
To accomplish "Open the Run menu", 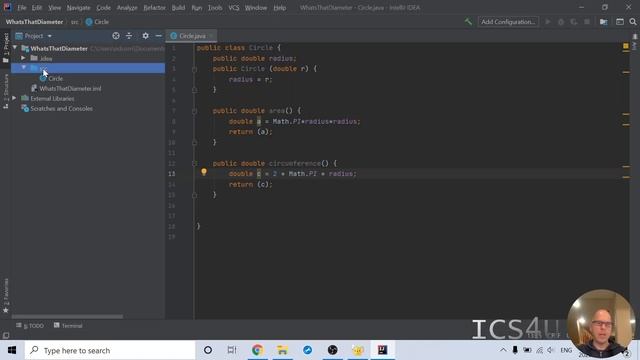I will click(x=196, y=8).
